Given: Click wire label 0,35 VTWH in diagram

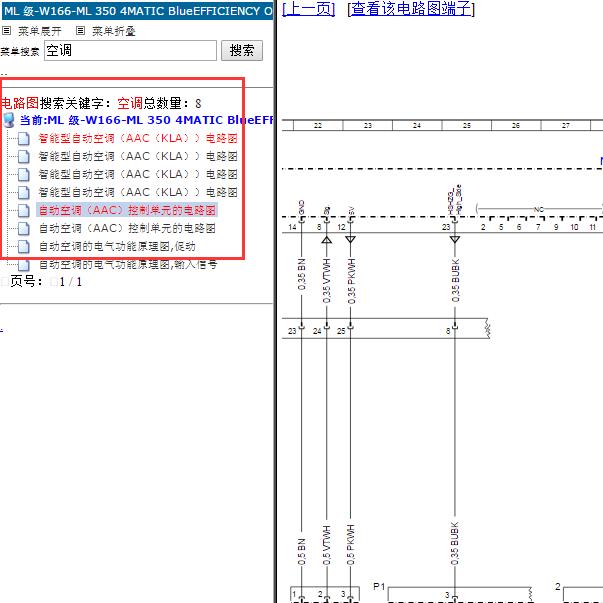Looking at the screenshot, I should tap(326, 280).
